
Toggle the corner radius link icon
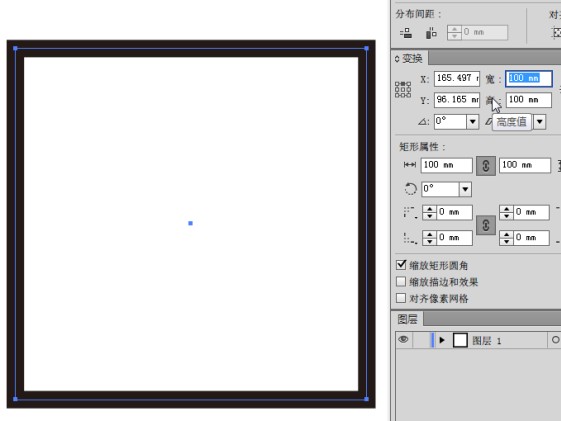coord(486,225)
